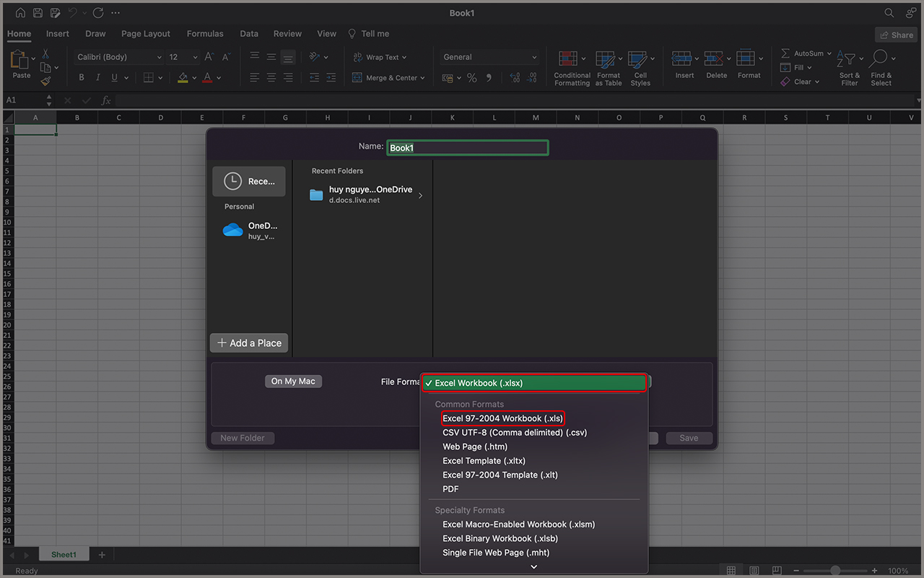Viewport: 924px width, 578px height.
Task: Open the Page Layout tab
Action: click(146, 34)
